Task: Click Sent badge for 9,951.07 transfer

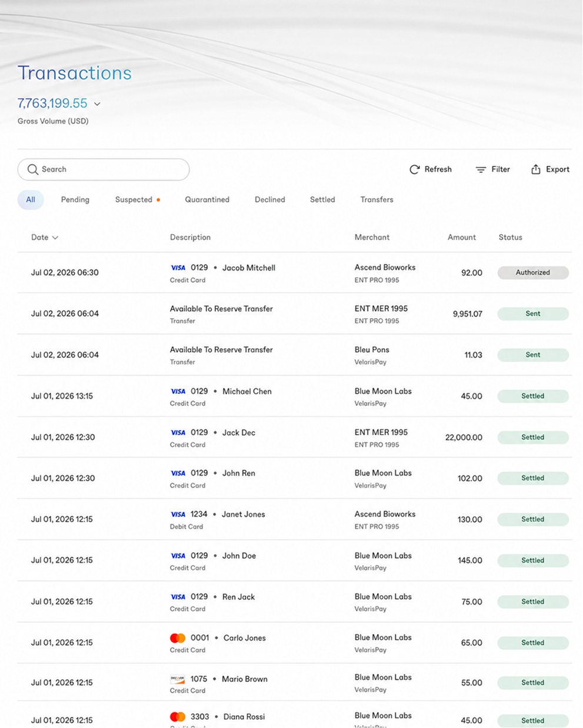Action: pos(533,314)
